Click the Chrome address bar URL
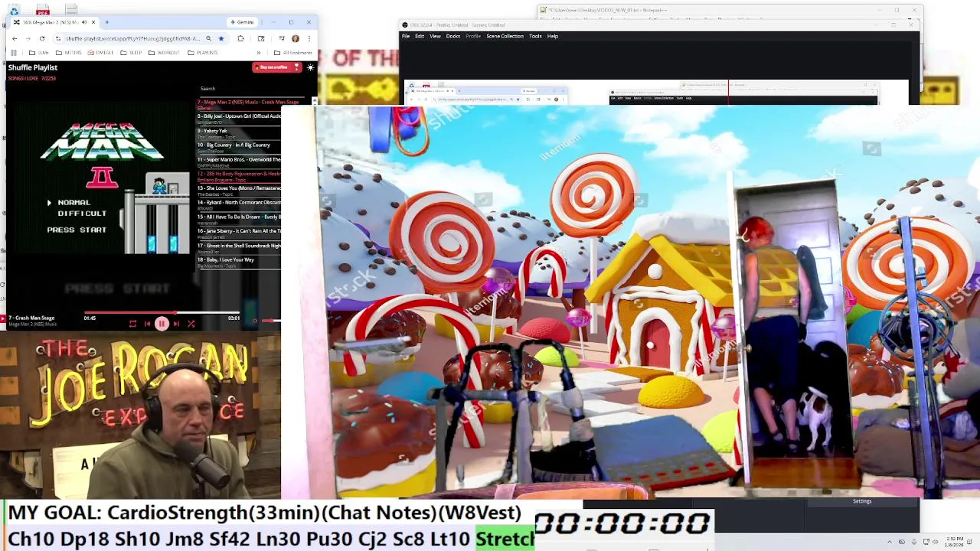This screenshot has width=980, height=551. 132,38
